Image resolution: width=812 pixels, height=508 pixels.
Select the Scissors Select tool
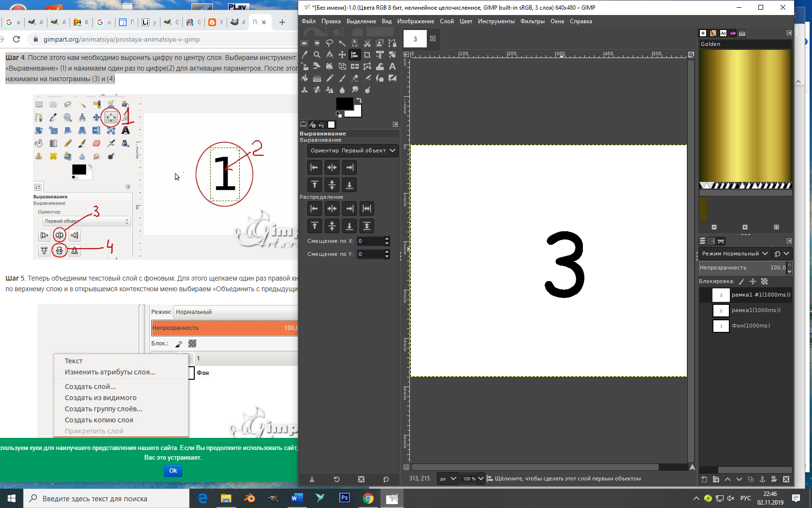[x=367, y=43]
